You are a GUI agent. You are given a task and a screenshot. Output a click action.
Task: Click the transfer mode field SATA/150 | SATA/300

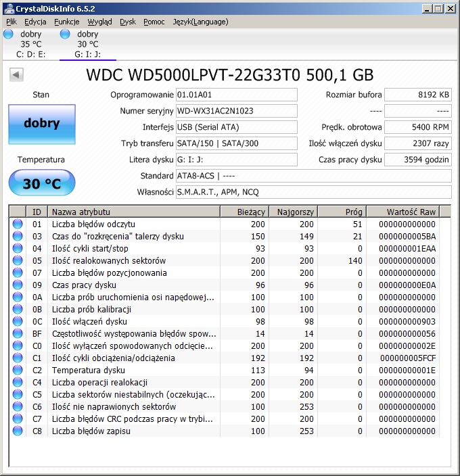click(237, 143)
